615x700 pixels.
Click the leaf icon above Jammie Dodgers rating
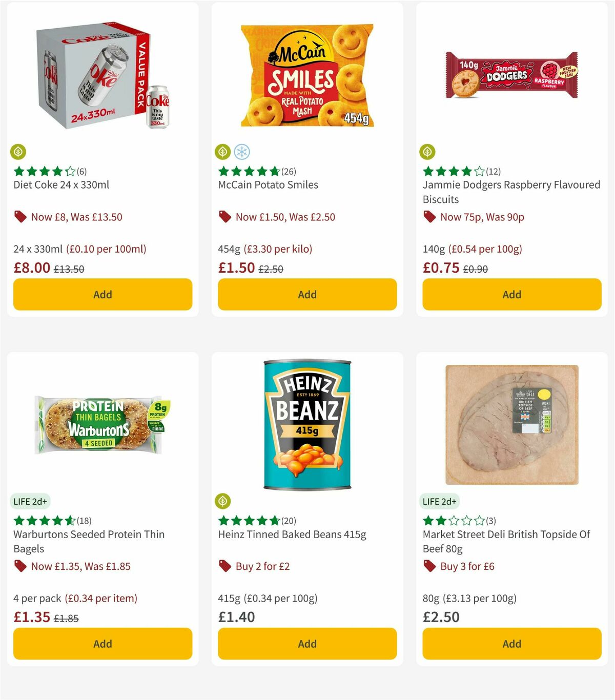tap(428, 151)
